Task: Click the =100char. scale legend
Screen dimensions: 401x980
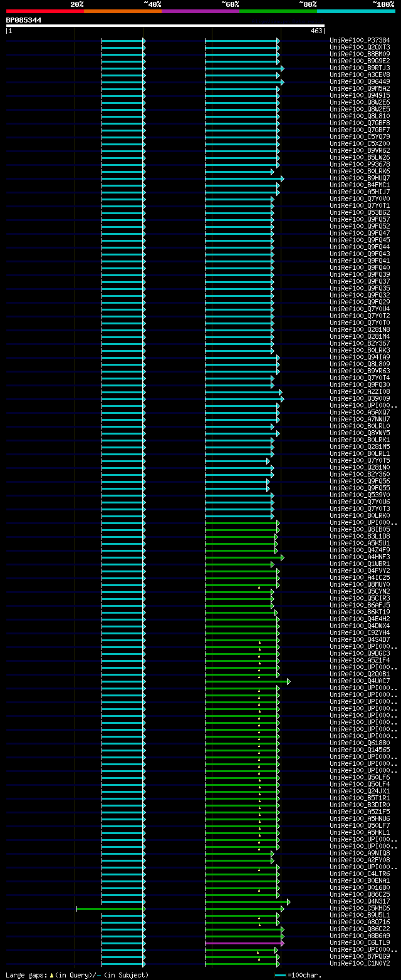Action: [x=298, y=976]
